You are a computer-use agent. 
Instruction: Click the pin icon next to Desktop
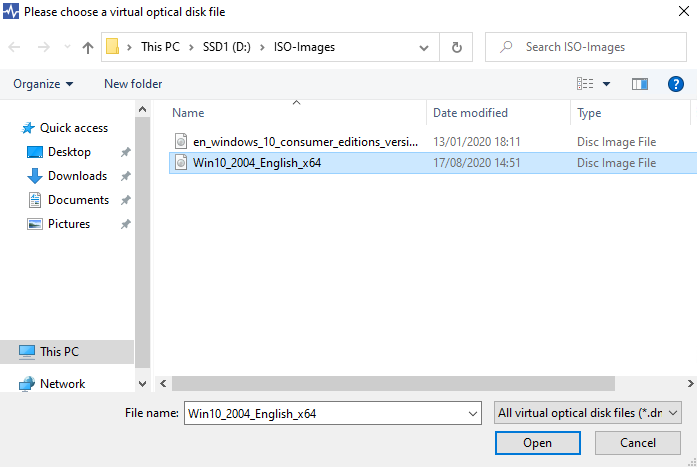point(125,152)
